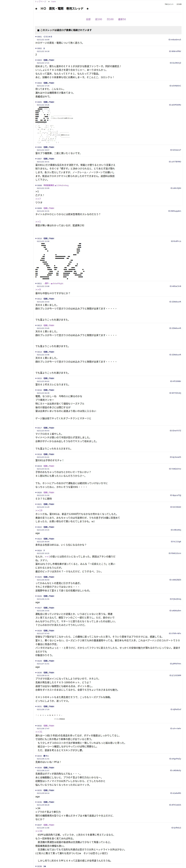
Task: Click ID:KWSuppAm on post 0009
Action: point(175,211)
